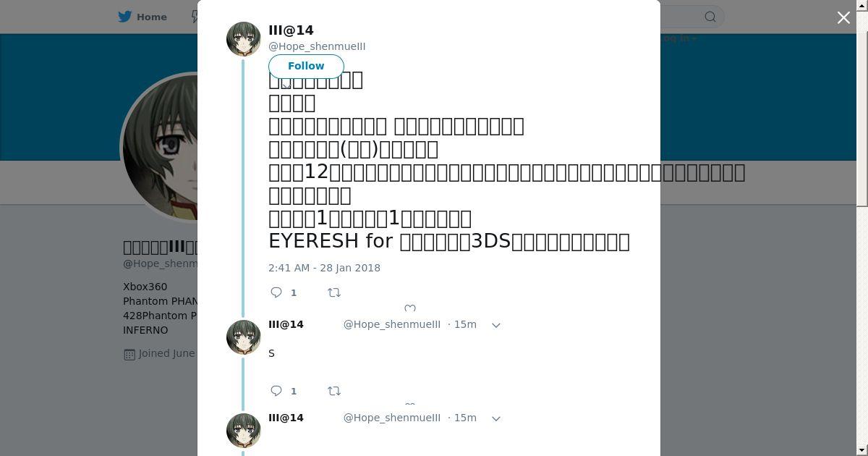Retweet the main tweet from 28 Jan

click(x=334, y=292)
